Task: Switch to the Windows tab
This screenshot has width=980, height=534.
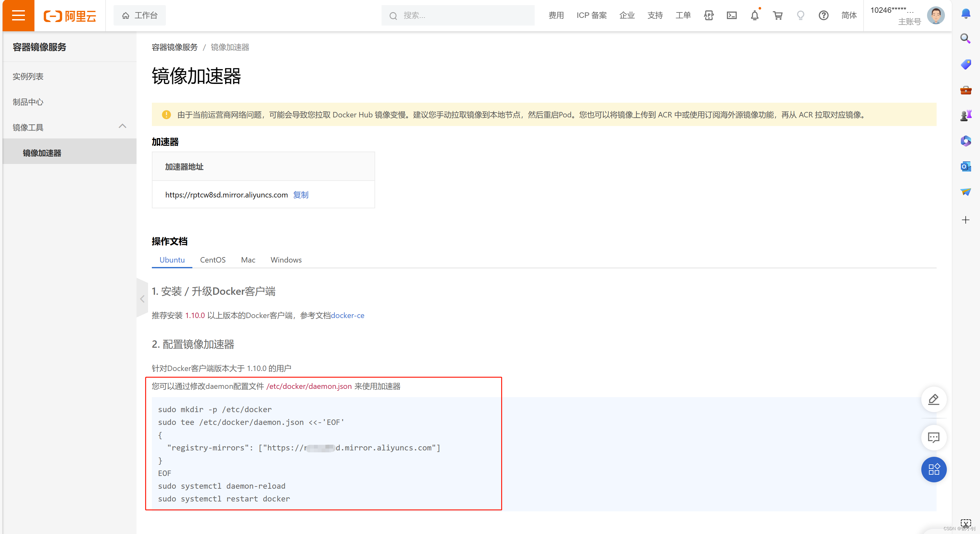Action: tap(286, 260)
